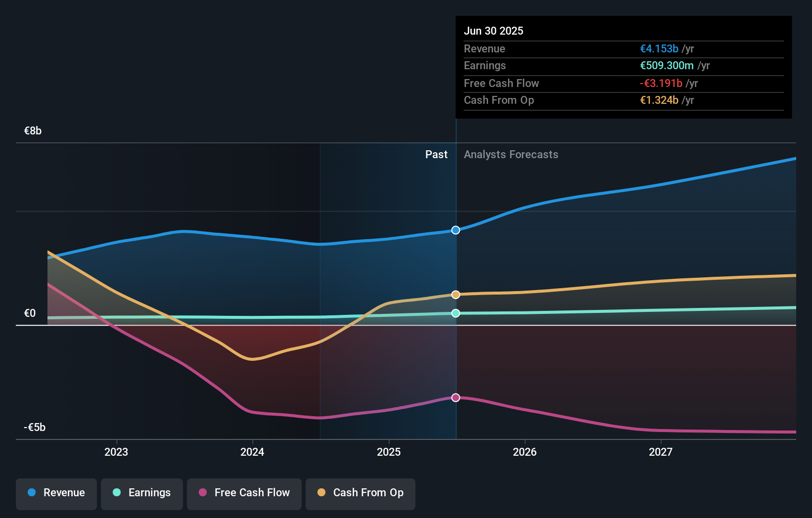Click the pink Free Cash Flow marker
The height and width of the screenshot is (518, 812).
[455, 397]
